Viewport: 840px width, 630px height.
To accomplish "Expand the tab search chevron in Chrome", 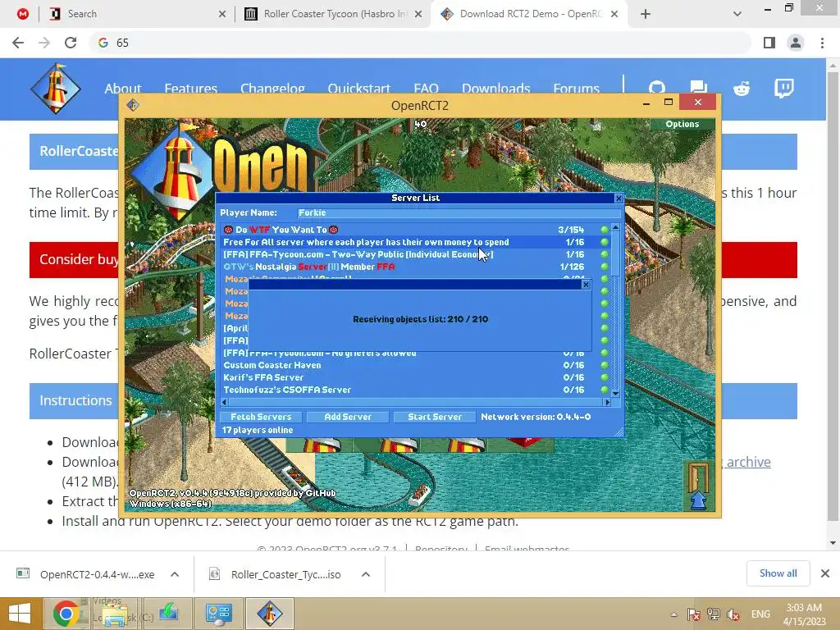I will [737, 14].
